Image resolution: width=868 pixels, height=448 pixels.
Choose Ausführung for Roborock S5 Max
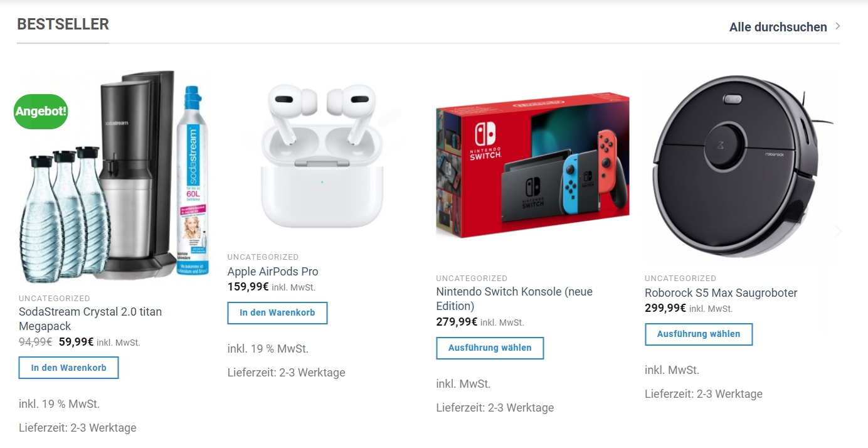(x=699, y=334)
